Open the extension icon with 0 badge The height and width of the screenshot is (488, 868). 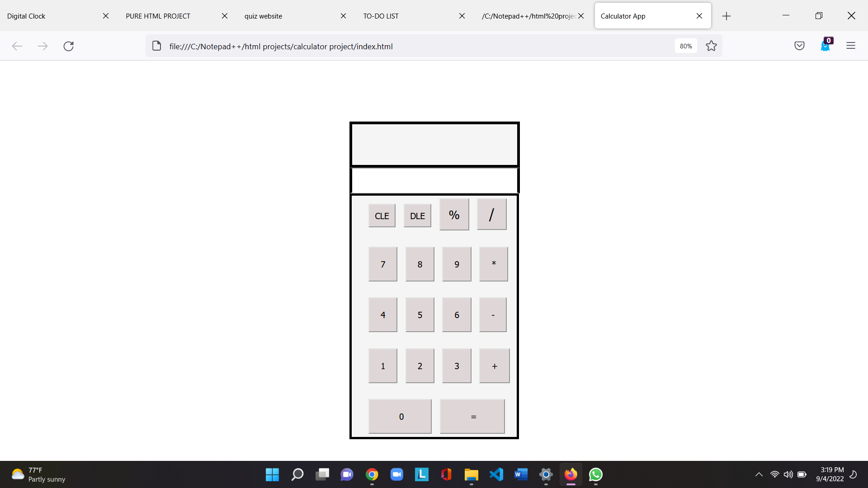tap(826, 46)
